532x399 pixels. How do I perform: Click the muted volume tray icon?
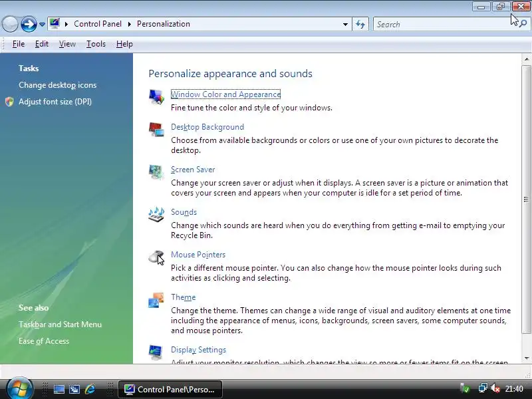point(495,388)
